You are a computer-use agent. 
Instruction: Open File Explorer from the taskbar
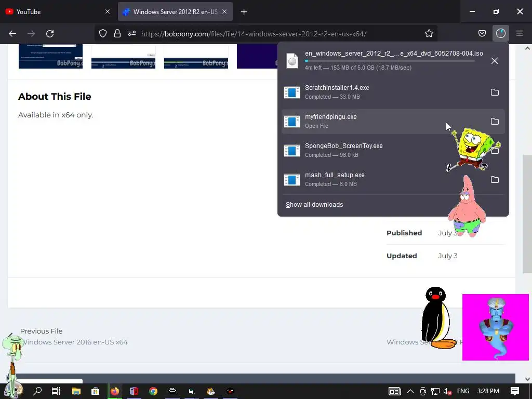[x=76, y=391]
